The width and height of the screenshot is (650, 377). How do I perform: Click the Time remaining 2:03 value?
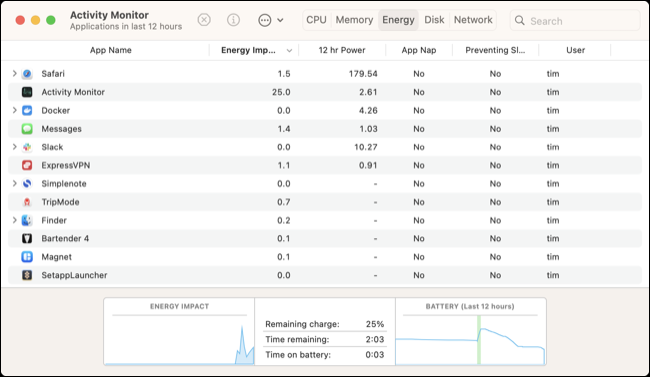(375, 339)
